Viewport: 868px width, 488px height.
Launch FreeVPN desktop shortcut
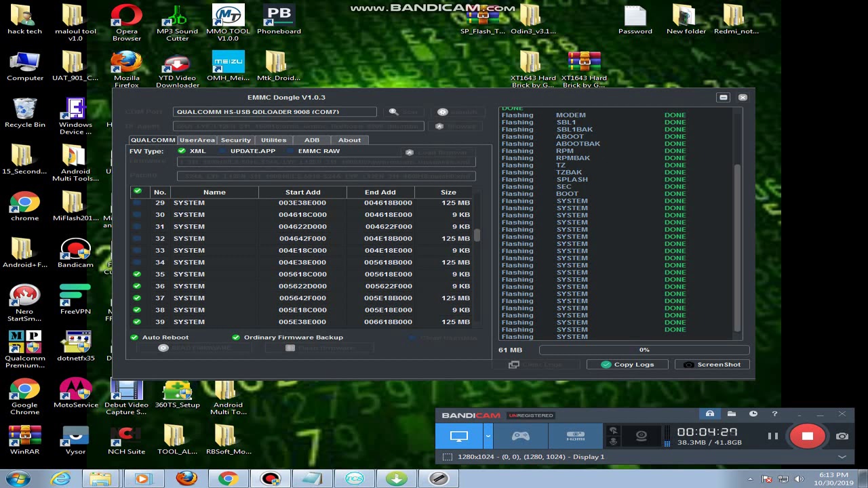pyautogui.click(x=75, y=300)
